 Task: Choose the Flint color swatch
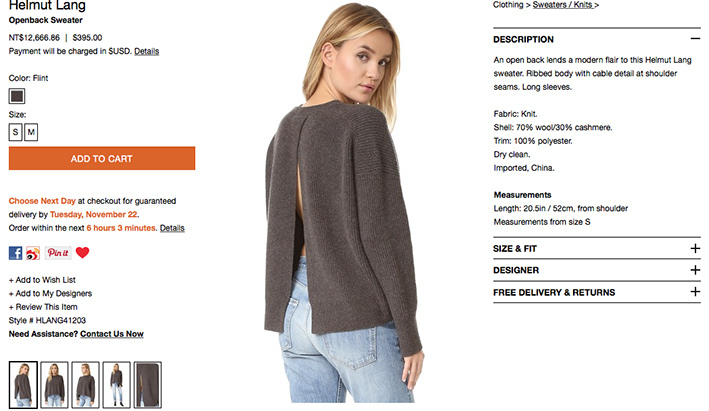[x=17, y=96]
